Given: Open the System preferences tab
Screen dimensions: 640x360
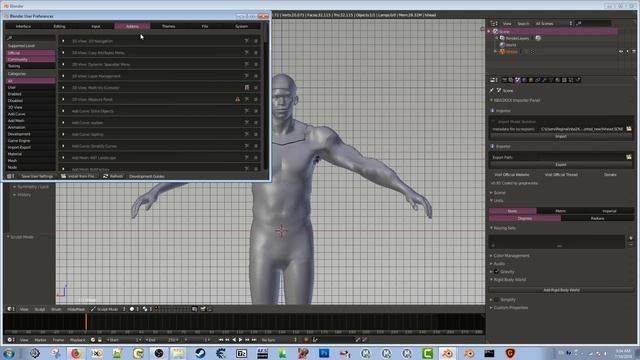Looking at the screenshot, I should coord(241,26).
